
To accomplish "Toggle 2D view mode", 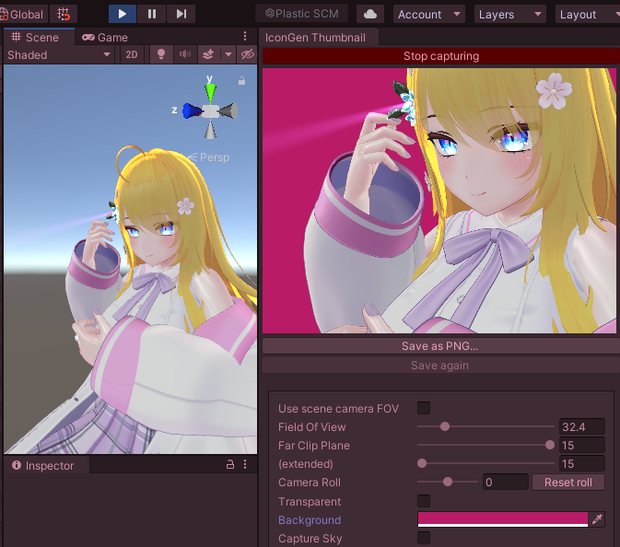I will [132, 55].
